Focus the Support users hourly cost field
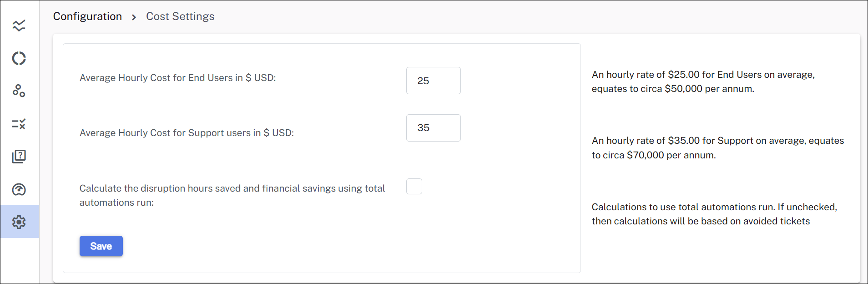The height and width of the screenshot is (284, 868). 433,128
